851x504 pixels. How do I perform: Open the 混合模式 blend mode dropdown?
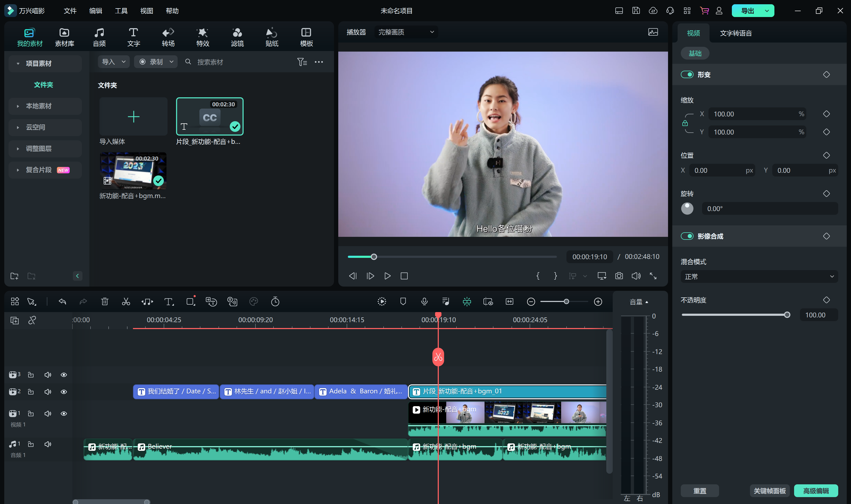759,276
